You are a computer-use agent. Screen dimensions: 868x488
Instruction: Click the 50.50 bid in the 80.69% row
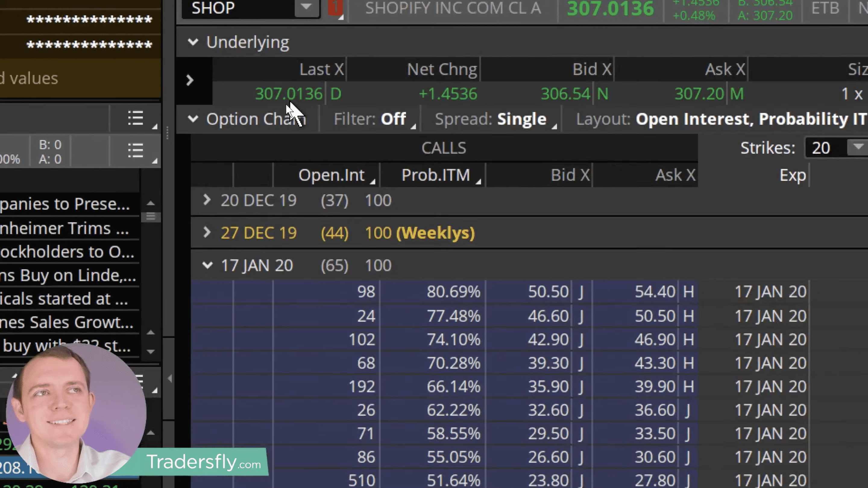click(548, 292)
